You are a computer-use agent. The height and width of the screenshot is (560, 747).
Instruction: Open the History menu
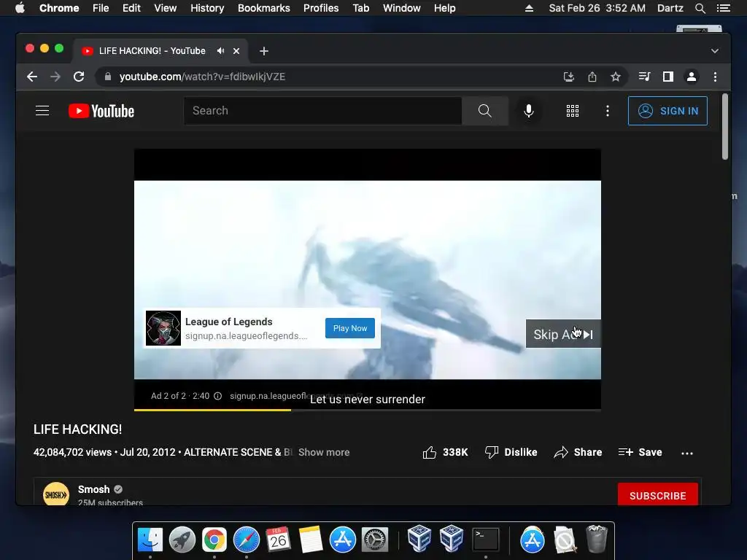point(207,8)
